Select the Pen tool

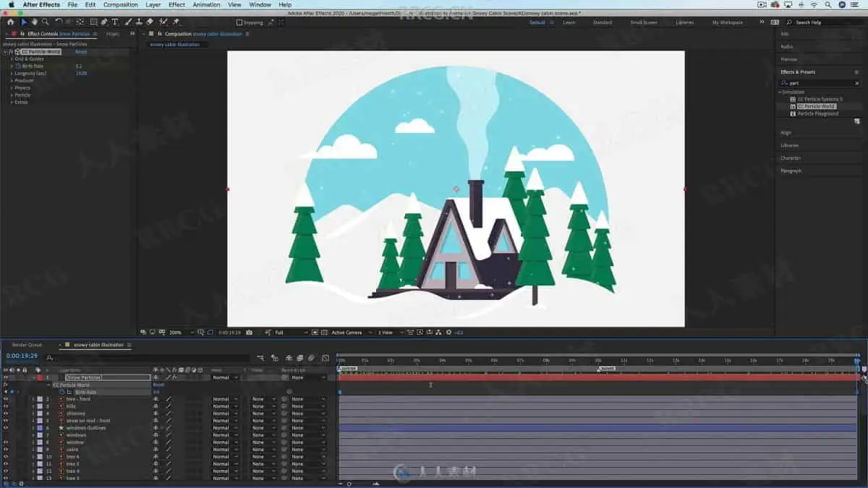coord(103,22)
